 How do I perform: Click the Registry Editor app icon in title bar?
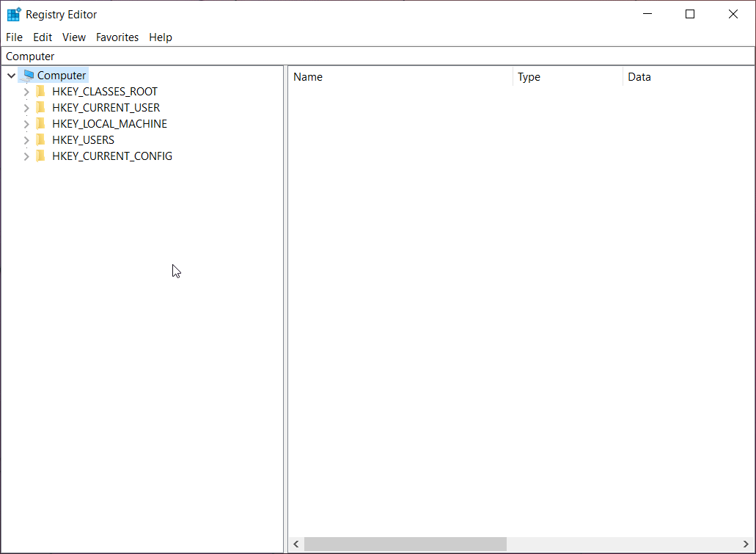[x=14, y=15]
